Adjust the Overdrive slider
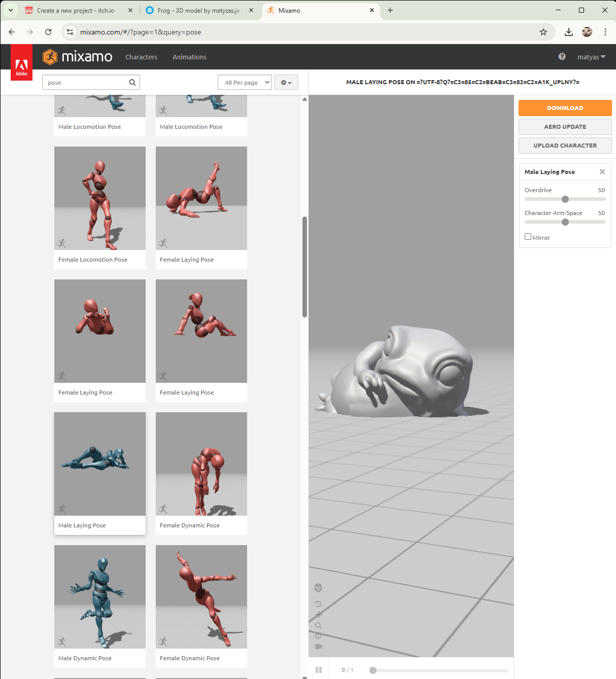616x679 pixels. tap(565, 199)
